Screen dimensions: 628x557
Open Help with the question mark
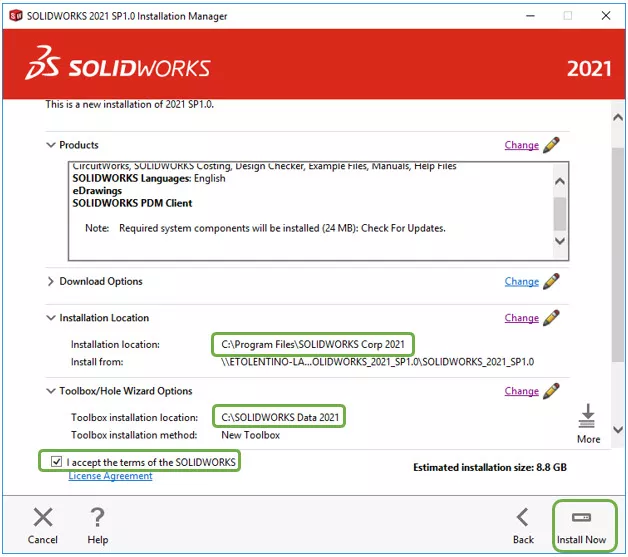[x=98, y=527]
